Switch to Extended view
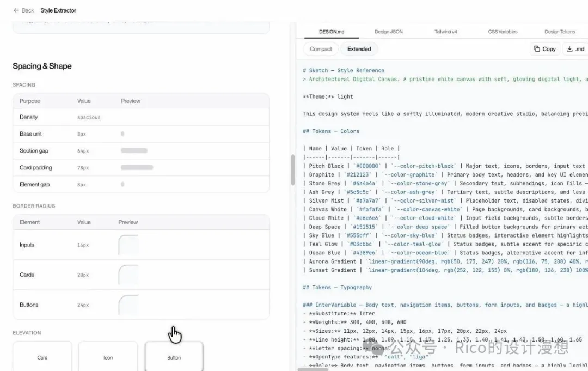588x371 pixels. pyautogui.click(x=359, y=49)
